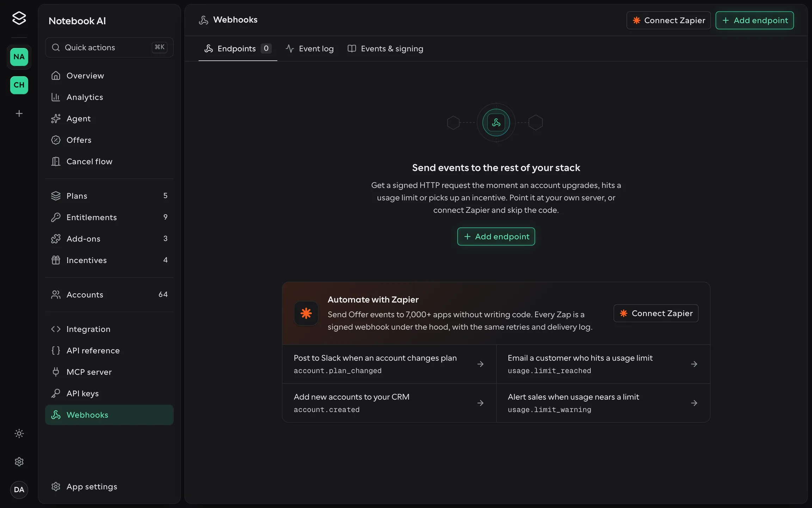The width and height of the screenshot is (812, 508).
Task: Go to Entitlements
Action: click(109, 217)
